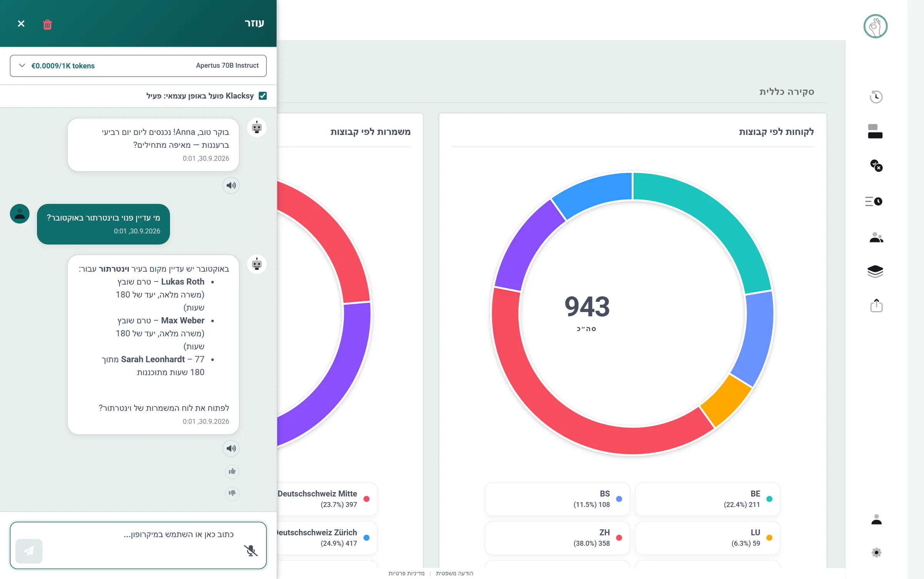Give a thumbs down to the Winterthur reply
The height and width of the screenshot is (579, 924).
[x=232, y=493]
